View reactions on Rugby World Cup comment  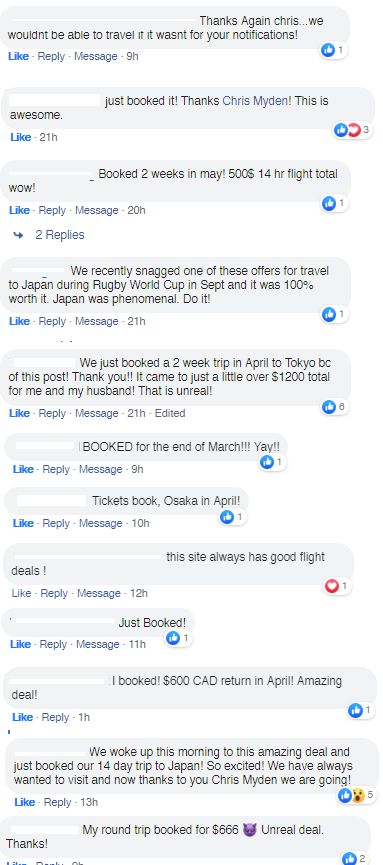click(x=334, y=314)
